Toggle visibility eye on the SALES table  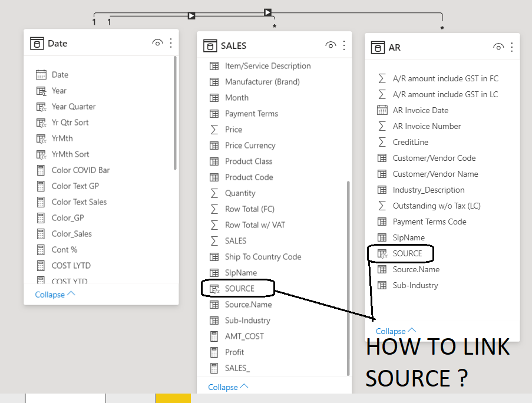coord(331,45)
